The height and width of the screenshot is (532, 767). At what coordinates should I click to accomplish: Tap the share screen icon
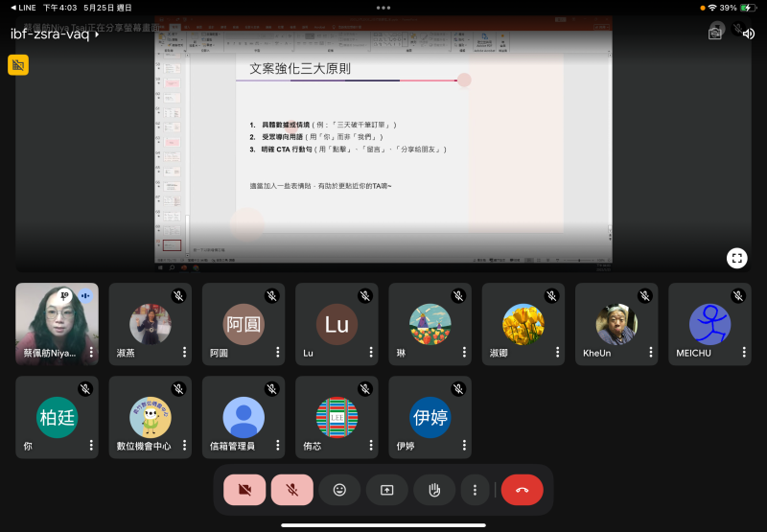(x=386, y=489)
